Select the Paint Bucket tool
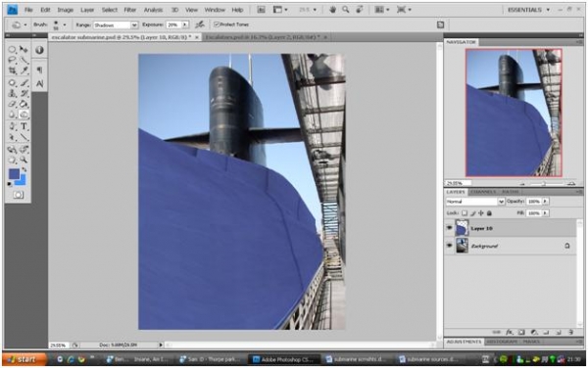This screenshot has width=588, height=368. [24, 104]
